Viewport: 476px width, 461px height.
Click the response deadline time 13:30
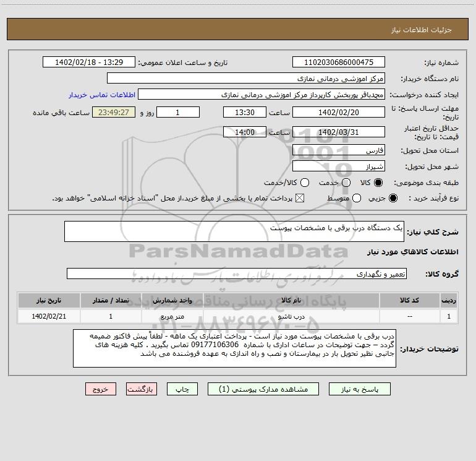(245, 112)
